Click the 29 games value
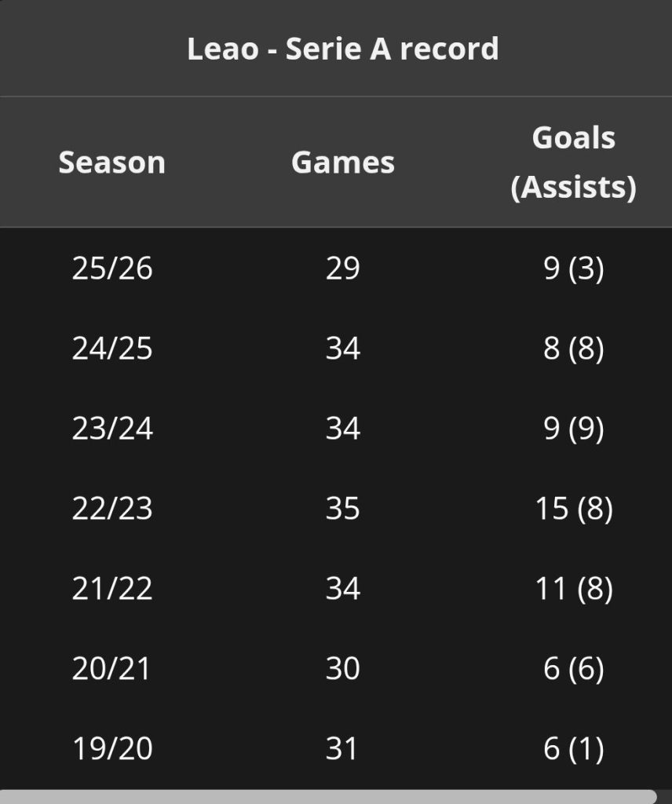672x804 pixels. pos(342,269)
